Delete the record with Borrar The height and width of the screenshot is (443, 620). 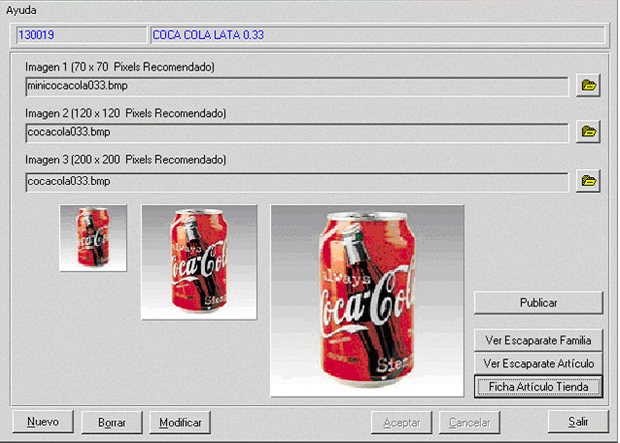pos(112,422)
